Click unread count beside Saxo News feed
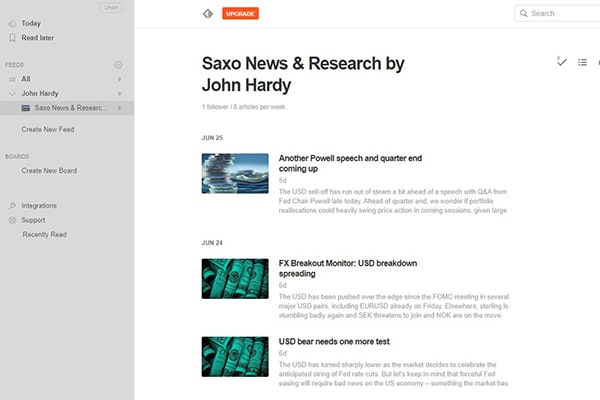 [x=119, y=108]
